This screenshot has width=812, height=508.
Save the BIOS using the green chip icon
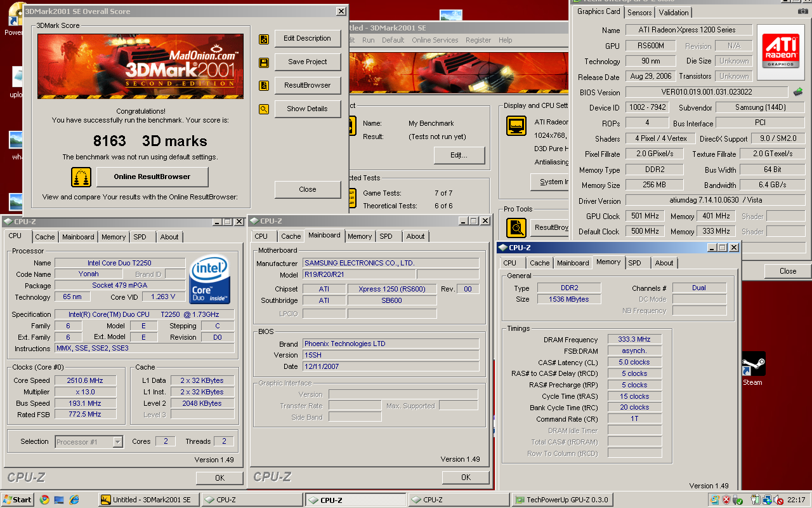coord(798,92)
